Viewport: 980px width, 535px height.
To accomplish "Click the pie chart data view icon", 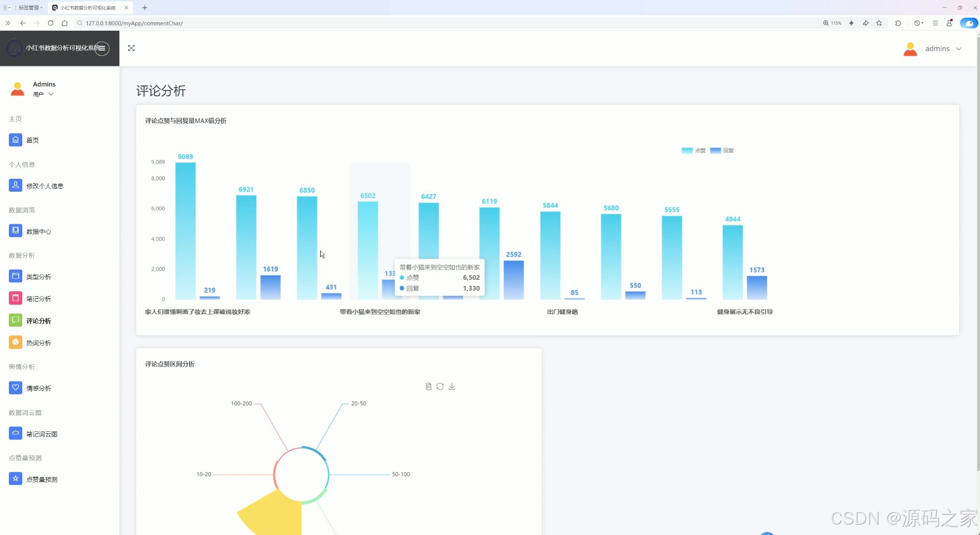I will pos(429,386).
